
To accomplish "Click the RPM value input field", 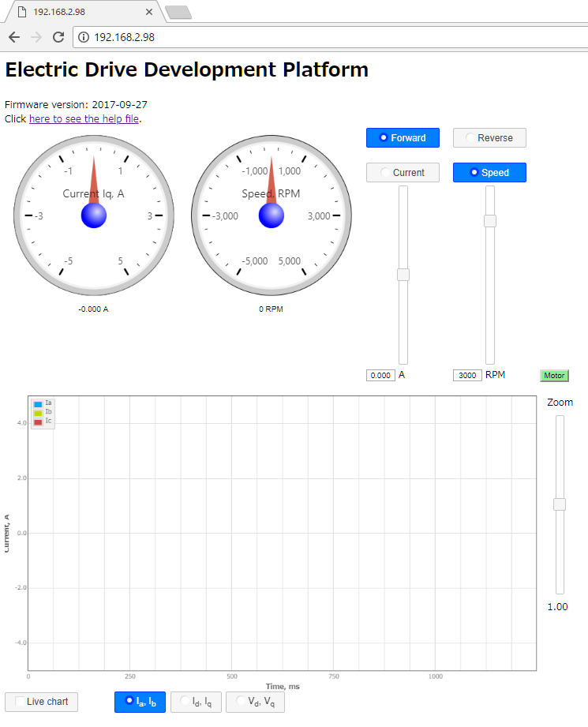I will [467, 376].
